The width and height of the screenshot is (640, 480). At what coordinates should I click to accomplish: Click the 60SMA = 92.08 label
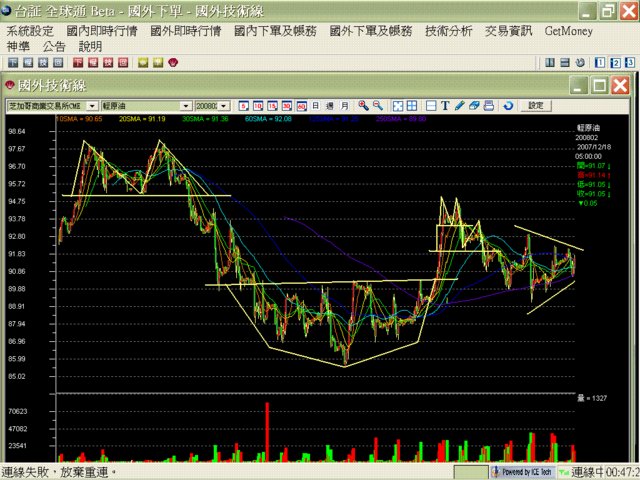click(x=268, y=119)
